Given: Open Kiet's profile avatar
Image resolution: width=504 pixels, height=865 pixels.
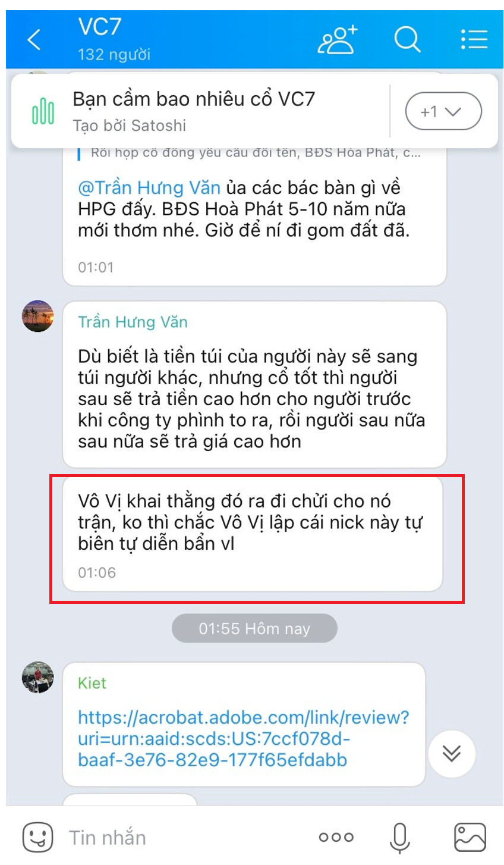Looking at the screenshot, I should [x=37, y=677].
